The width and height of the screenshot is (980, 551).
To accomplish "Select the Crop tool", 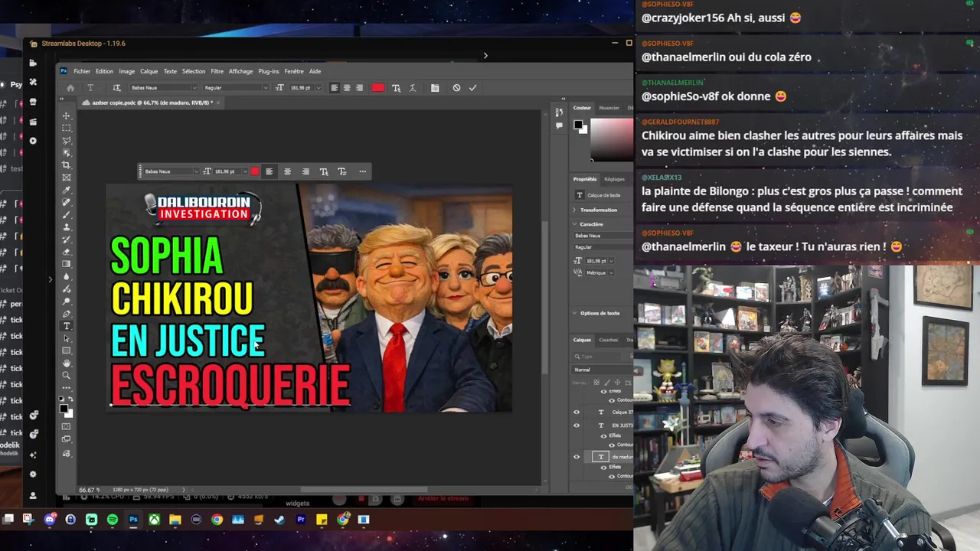I will tap(67, 165).
